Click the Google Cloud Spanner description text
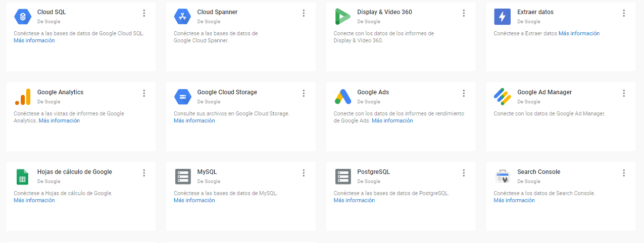The image size is (644, 243). [216, 37]
